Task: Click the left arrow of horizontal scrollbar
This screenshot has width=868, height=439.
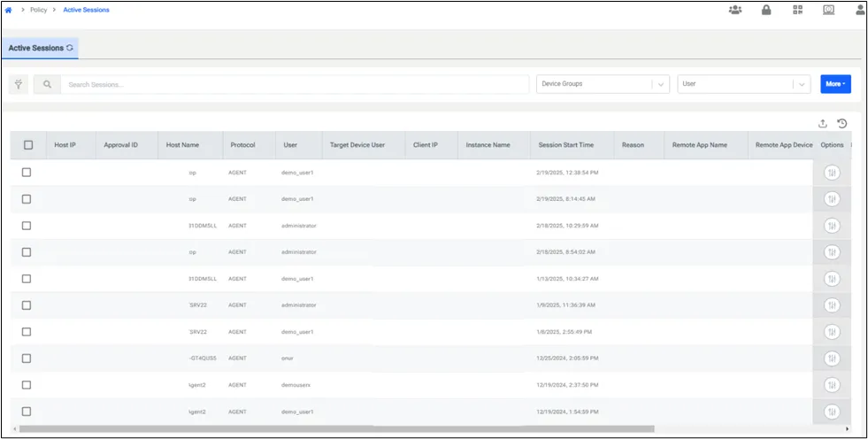Action: pyautogui.click(x=14, y=428)
